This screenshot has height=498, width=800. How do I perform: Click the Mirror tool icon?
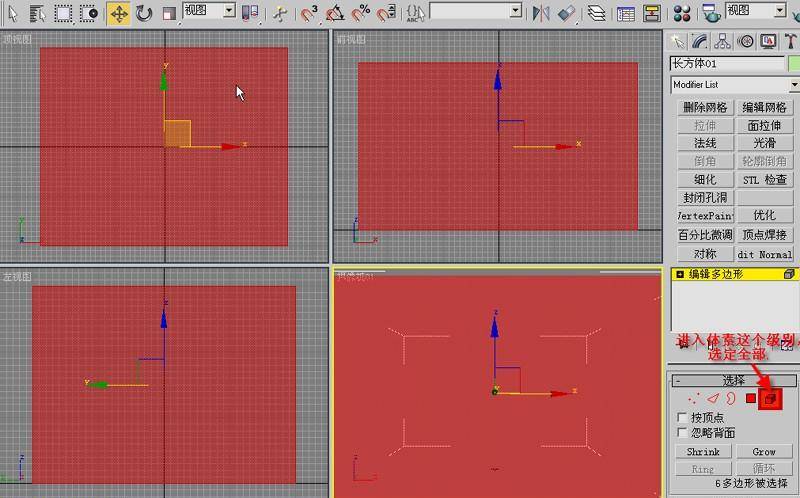click(541, 13)
